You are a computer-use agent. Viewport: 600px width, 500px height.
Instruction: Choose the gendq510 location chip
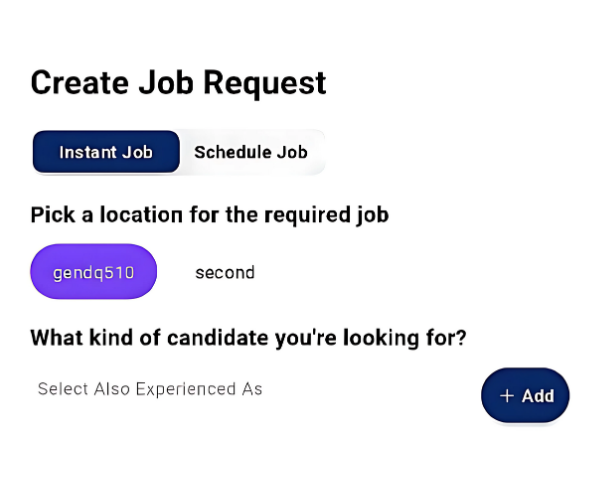pyautogui.click(x=94, y=271)
